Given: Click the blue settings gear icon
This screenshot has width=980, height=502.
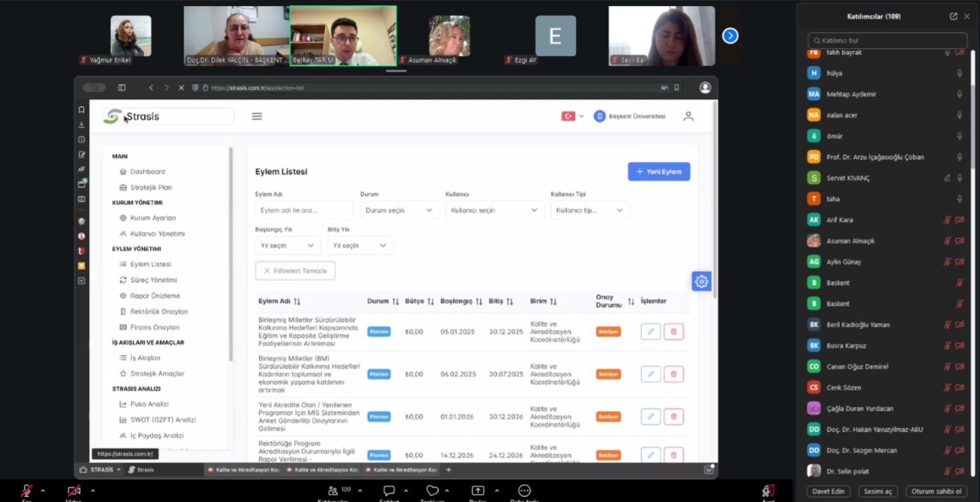Looking at the screenshot, I should [x=701, y=282].
